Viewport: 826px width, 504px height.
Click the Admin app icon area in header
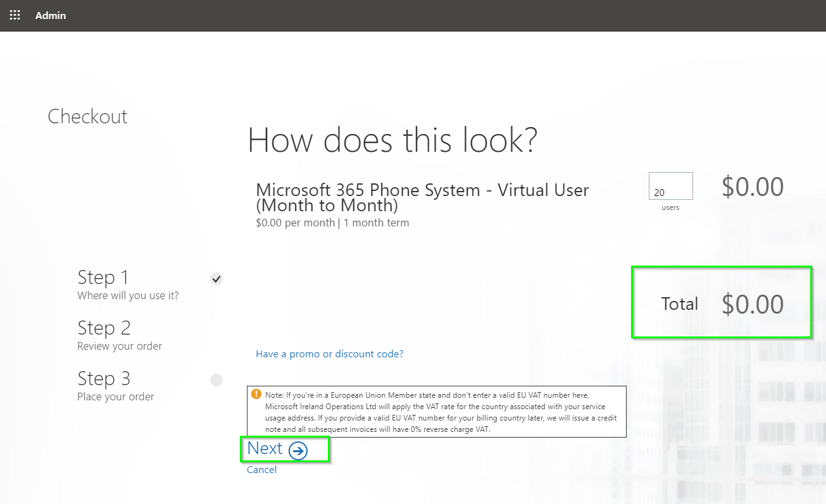(15, 15)
